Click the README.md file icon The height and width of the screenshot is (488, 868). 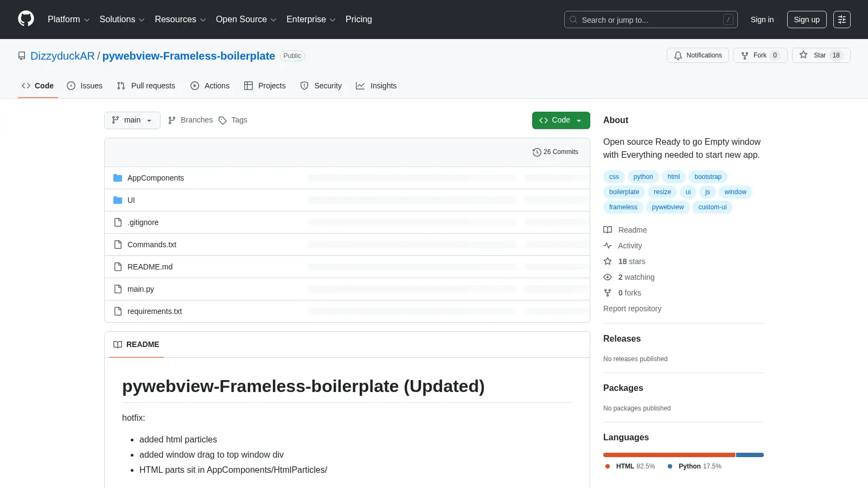tap(118, 267)
